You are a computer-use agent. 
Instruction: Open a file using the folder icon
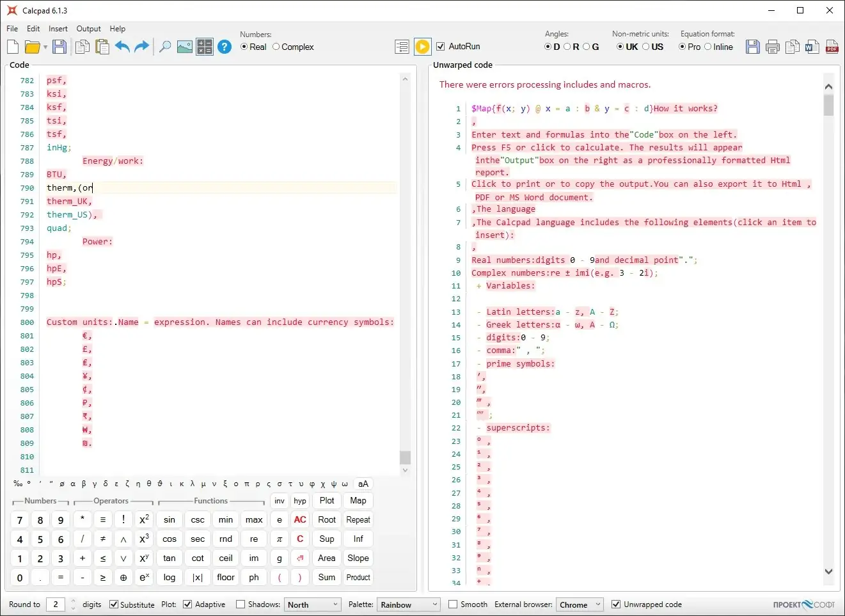click(x=32, y=47)
